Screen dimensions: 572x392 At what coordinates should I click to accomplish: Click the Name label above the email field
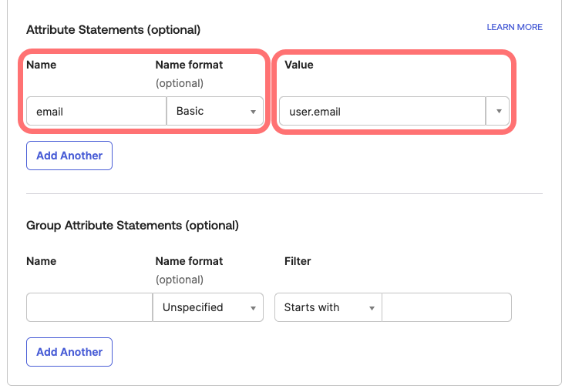(x=42, y=65)
